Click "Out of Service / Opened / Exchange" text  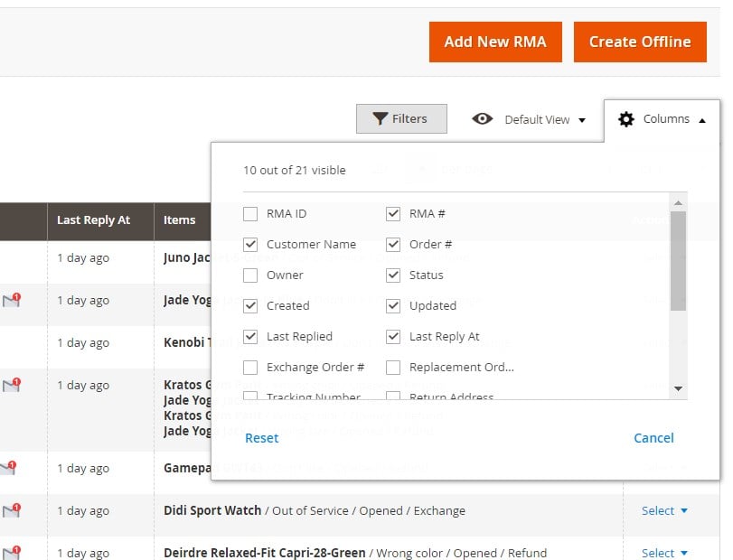point(369,511)
